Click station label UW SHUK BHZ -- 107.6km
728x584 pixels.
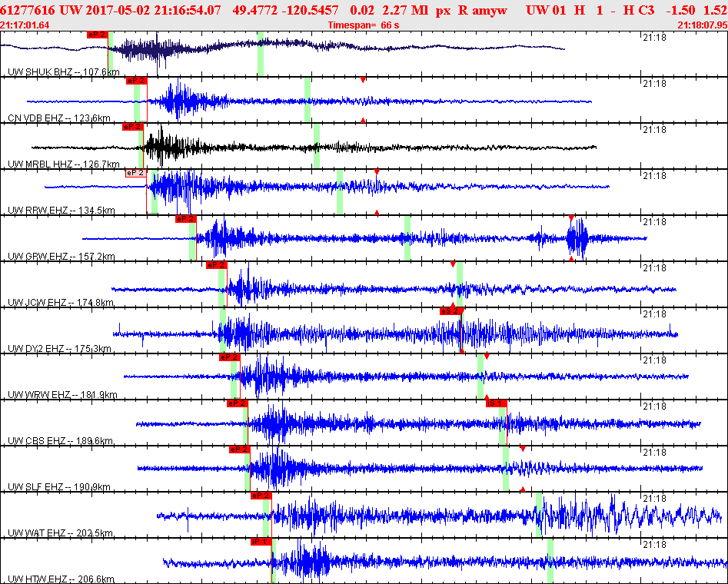tap(64, 72)
